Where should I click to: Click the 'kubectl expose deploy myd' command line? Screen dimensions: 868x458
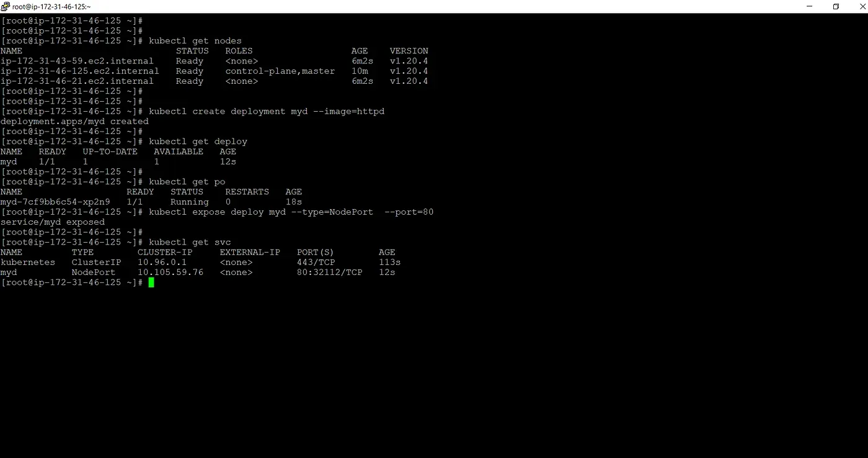click(x=291, y=212)
